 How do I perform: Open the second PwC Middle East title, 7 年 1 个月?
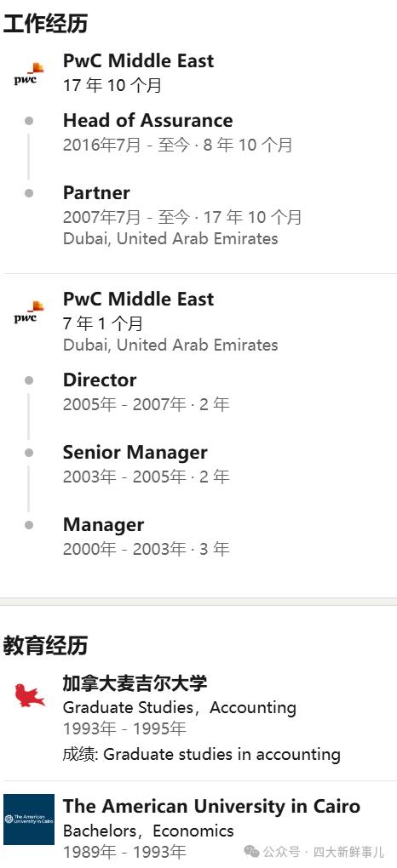[138, 300]
